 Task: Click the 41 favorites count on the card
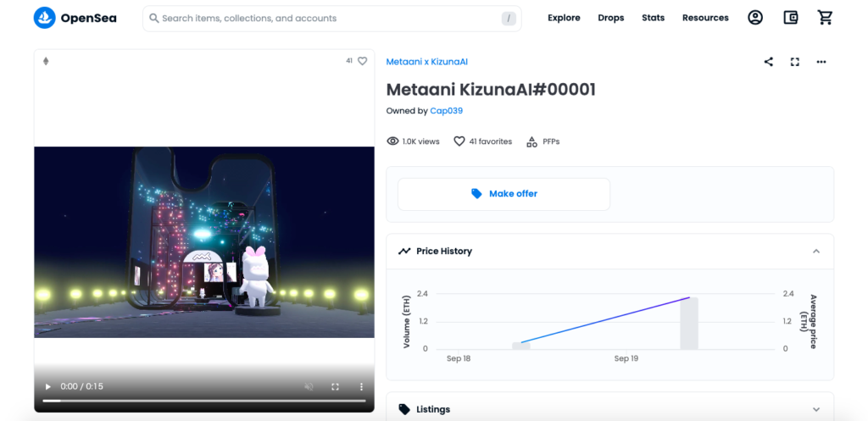[x=349, y=61]
